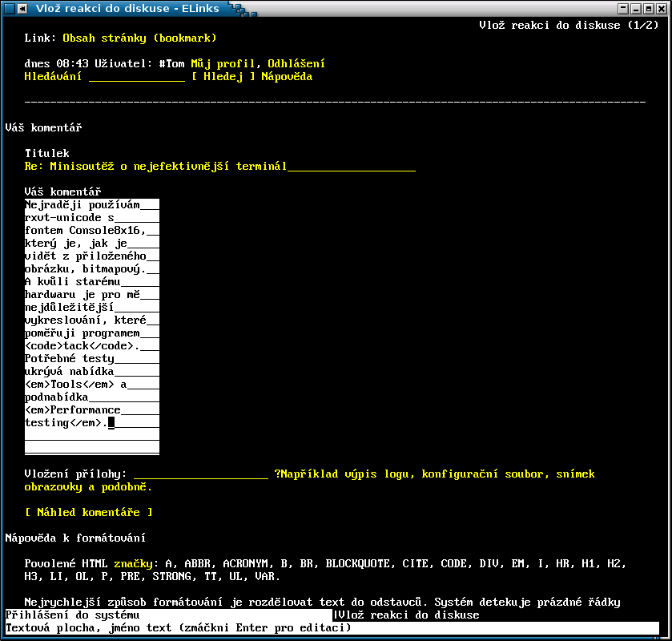The width and height of the screenshot is (672, 641).
Task: Focus the Titulek field with 'Re: Minisoutěž'
Action: click(219, 167)
